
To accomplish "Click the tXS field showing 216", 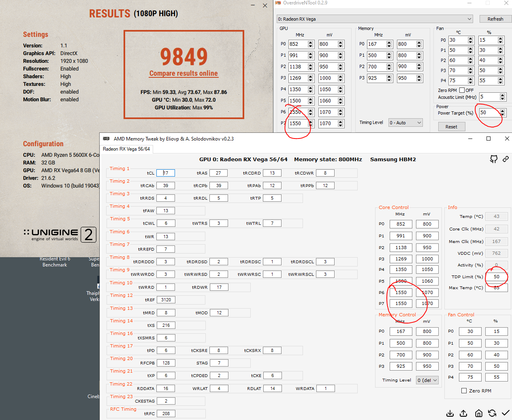I will 166,325.
